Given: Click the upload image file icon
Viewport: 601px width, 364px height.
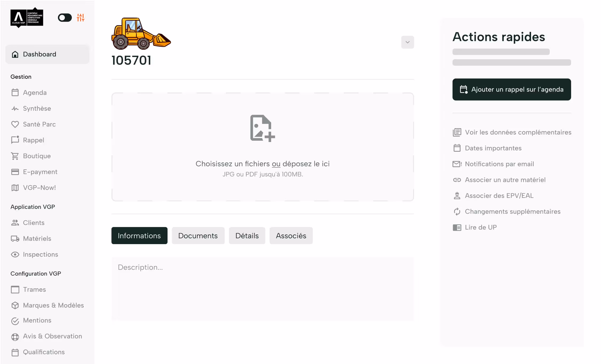Looking at the screenshot, I should [x=262, y=128].
